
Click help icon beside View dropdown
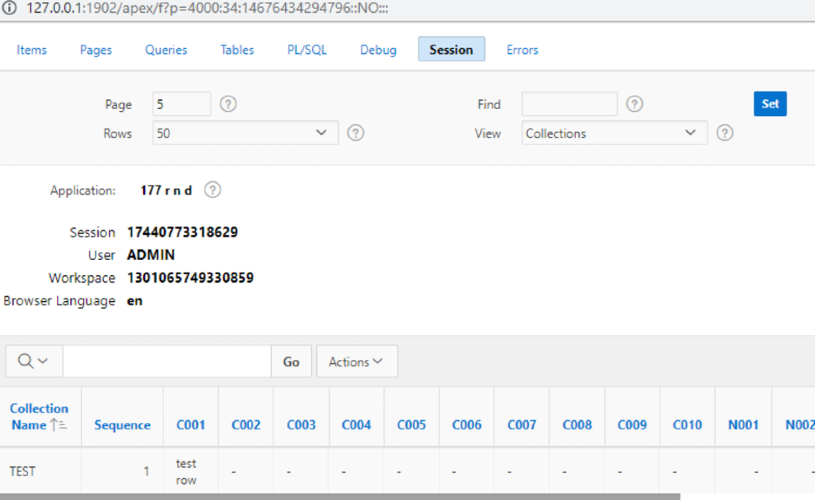pos(725,133)
